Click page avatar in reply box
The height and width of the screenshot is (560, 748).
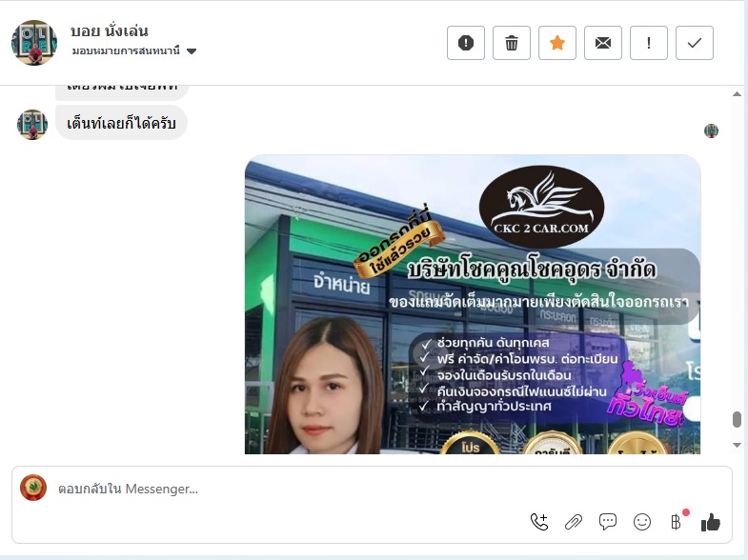pyautogui.click(x=33, y=488)
